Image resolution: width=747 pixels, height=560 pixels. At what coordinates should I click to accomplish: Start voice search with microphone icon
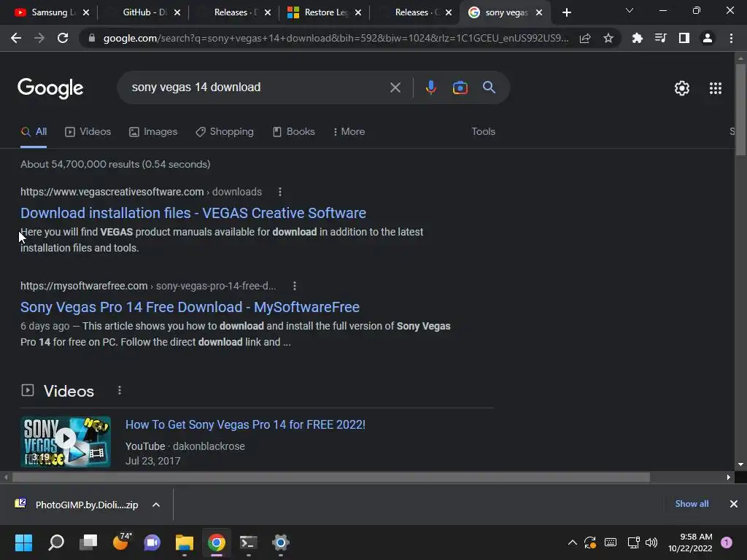(430, 87)
